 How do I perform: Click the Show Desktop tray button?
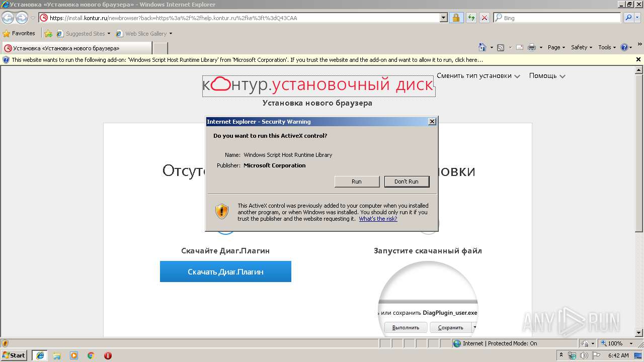pos(638,355)
